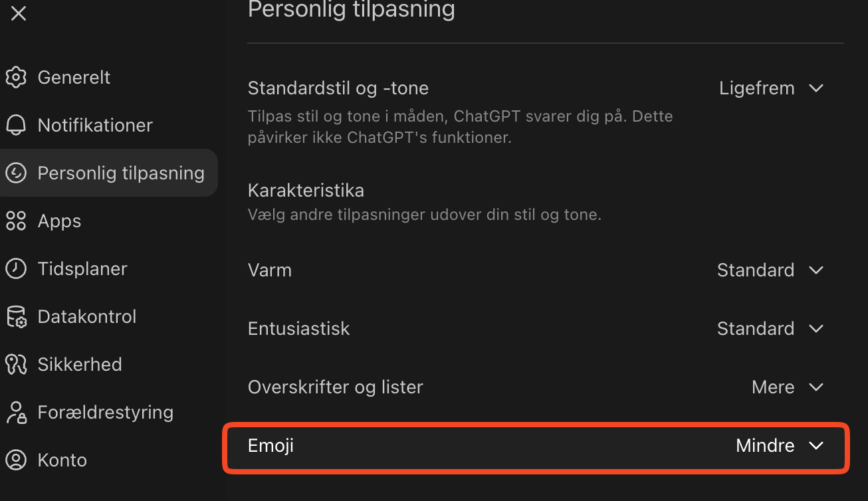868x501 pixels.
Task: Click the Konto account icon
Action: pos(16,460)
